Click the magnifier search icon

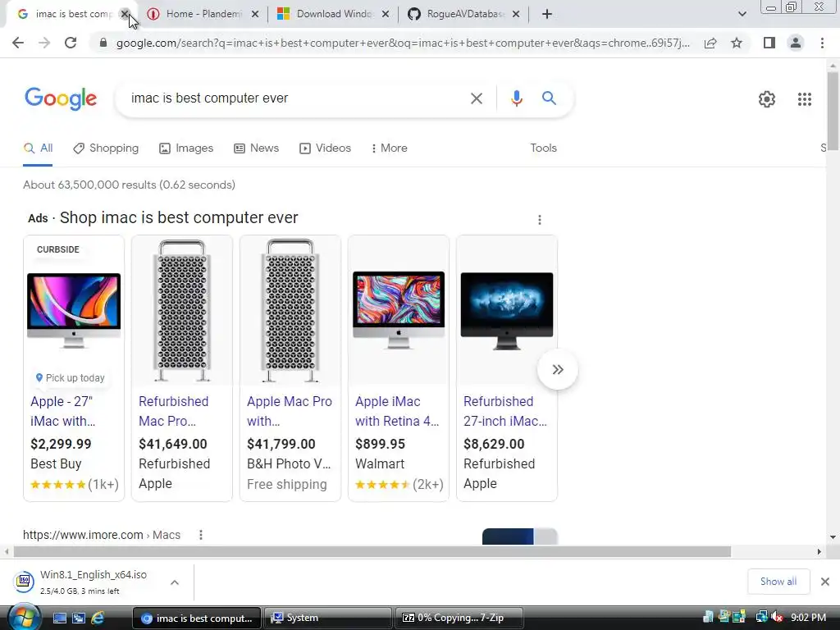(x=549, y=98)
